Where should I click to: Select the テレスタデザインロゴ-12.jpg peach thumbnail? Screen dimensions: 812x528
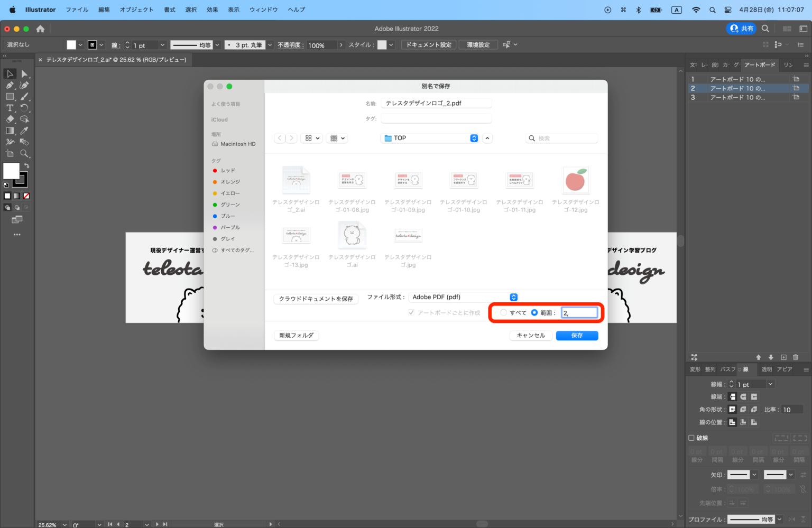coord(576,180)
